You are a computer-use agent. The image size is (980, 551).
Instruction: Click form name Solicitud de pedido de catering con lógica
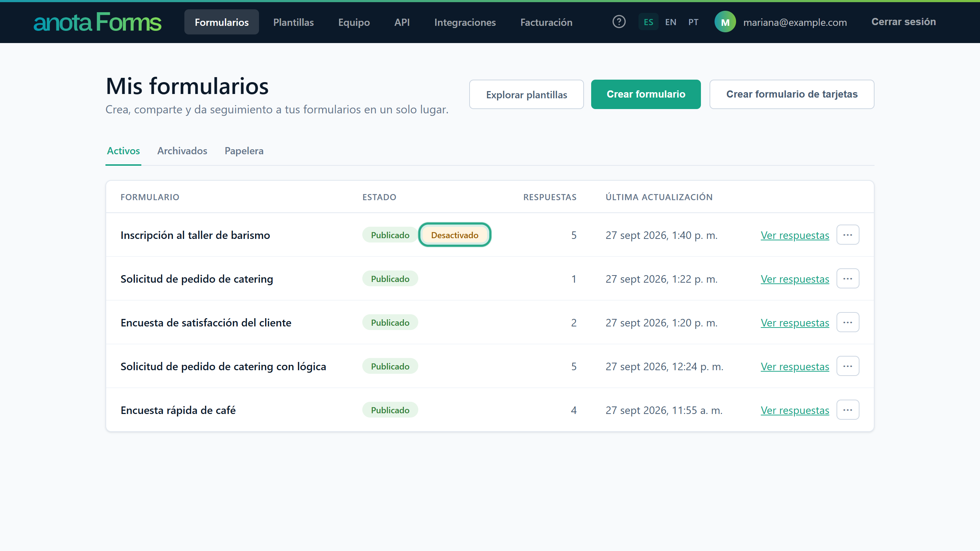pyautogui.click(x=223, y=367)
